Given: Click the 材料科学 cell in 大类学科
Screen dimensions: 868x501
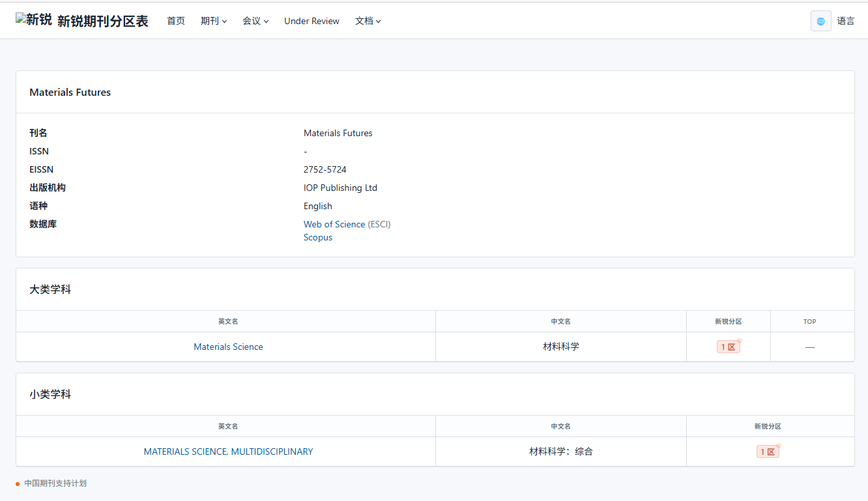Looking at the screenshot, I should 560,347.
